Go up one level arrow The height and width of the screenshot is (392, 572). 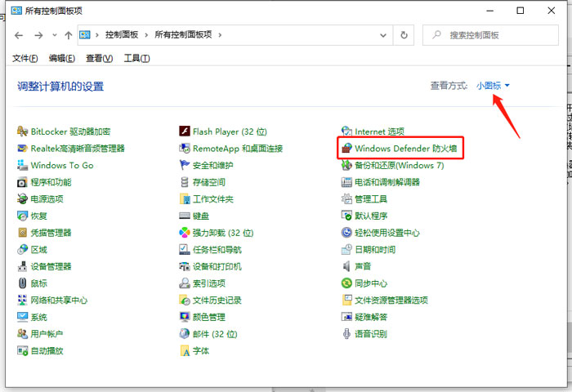tap(68, 35)
